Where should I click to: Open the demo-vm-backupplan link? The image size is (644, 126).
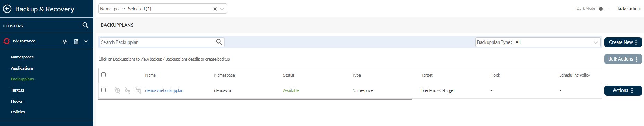point(164,90)
